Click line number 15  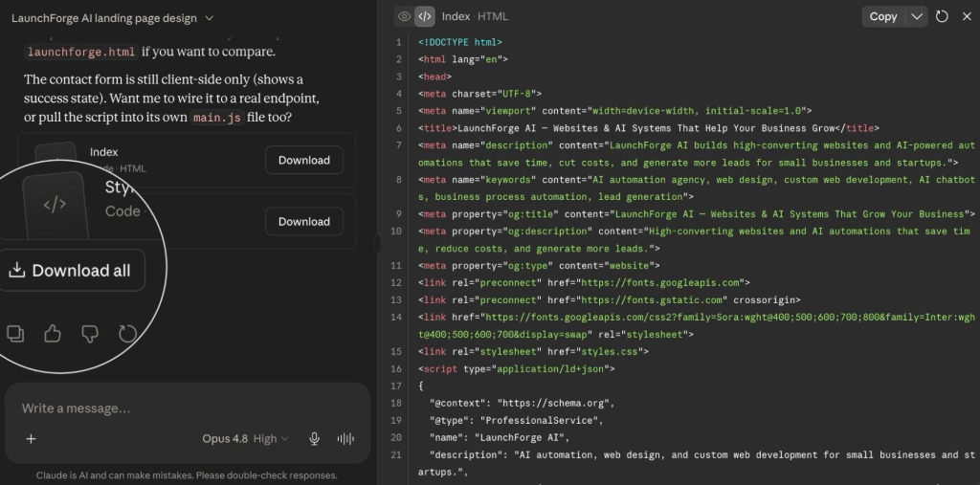(395, 351)
